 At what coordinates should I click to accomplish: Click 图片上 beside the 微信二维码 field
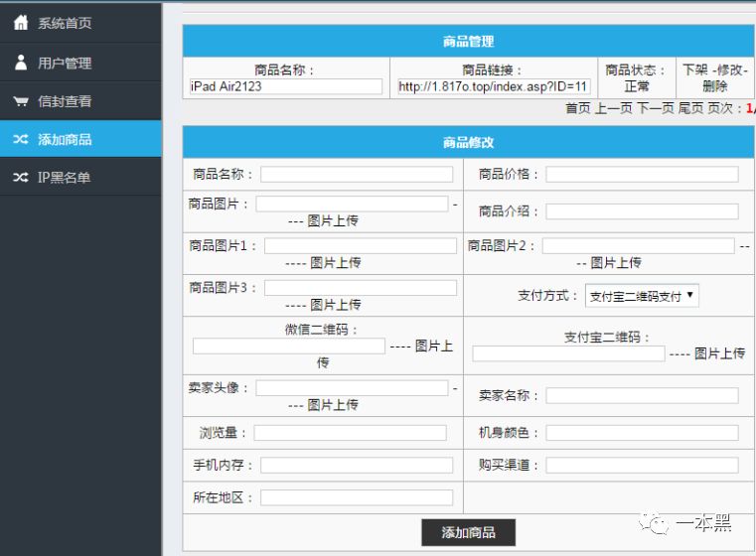click(434, 346)
